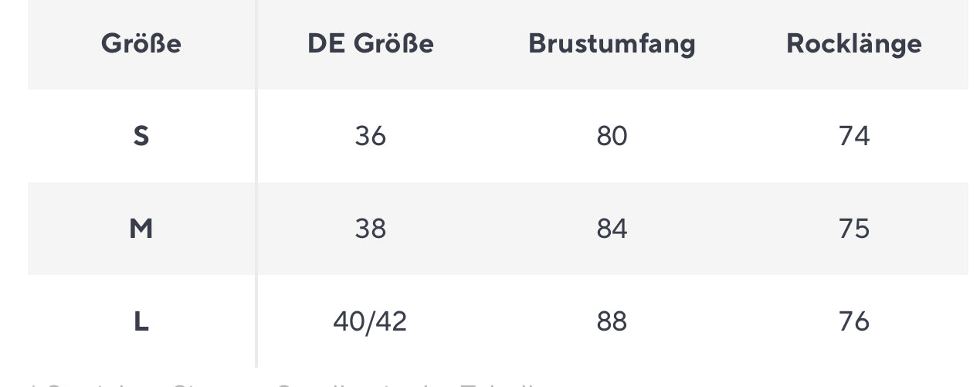The image size is (980, 387).
Task: Click Rocklänge value 76
Action: click(854, 321)
